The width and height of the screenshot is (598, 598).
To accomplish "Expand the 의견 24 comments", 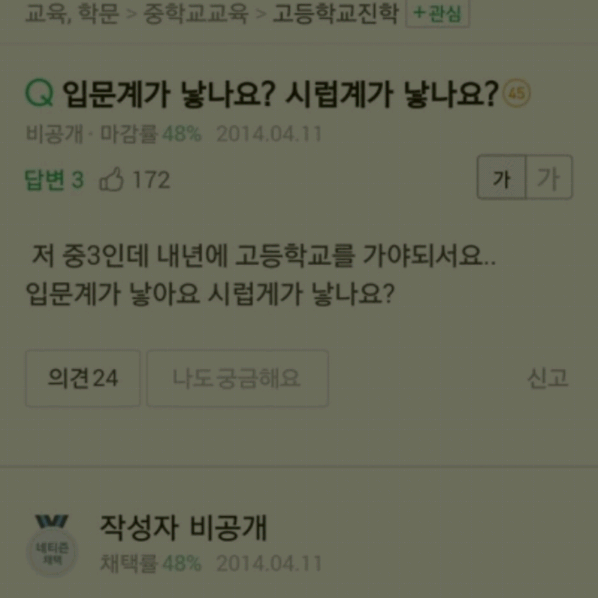I will pos(83,378).
